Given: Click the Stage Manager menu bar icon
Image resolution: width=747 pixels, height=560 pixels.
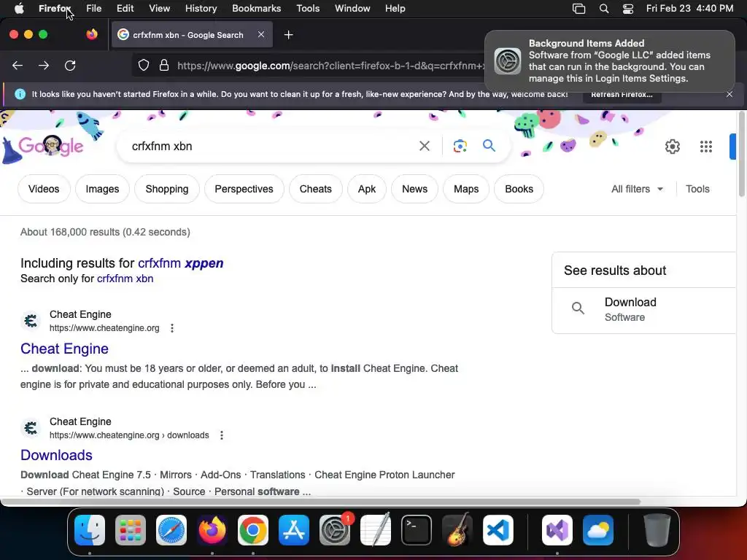Looking at the screenshot, I should (578, 9).
